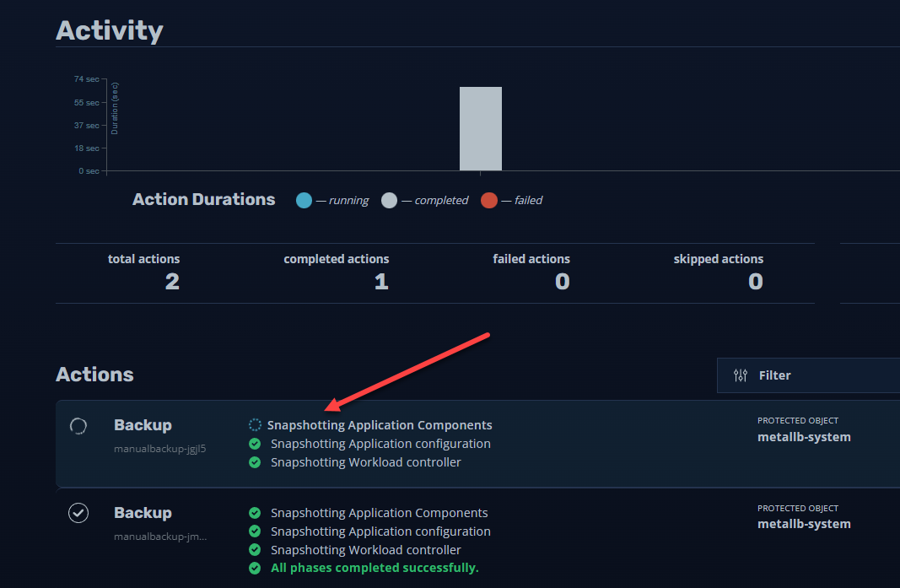Select the failed actions counter
The height and width of the screenshot is (588, 900).
point(531,273)
